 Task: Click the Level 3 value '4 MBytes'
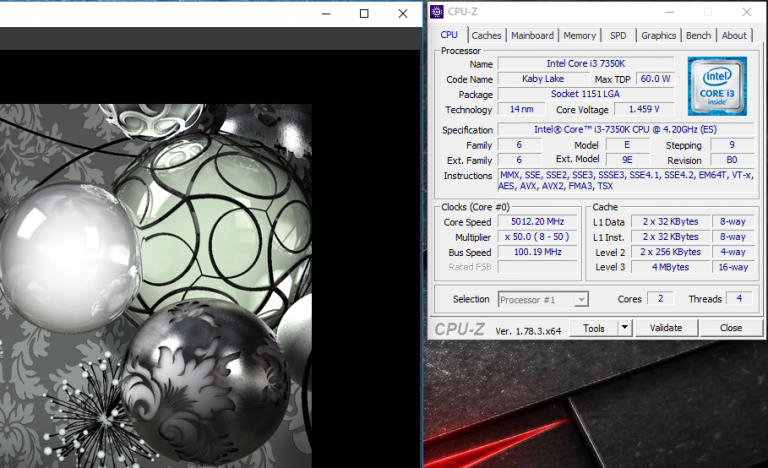click(671, 267)
